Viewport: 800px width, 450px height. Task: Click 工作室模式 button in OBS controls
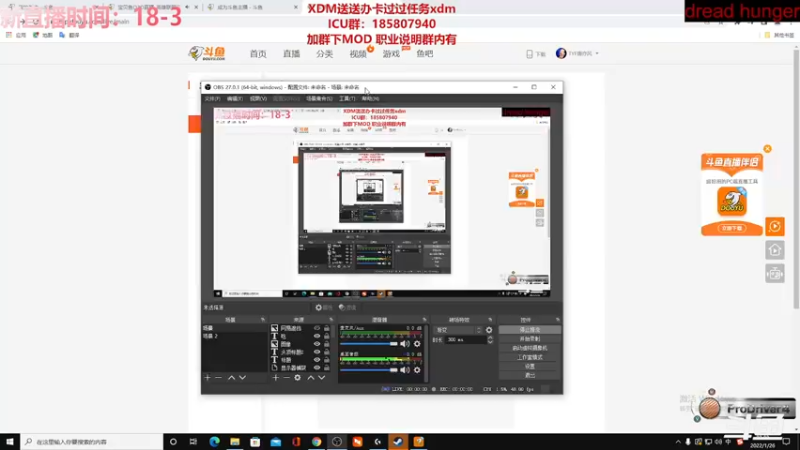530,357
